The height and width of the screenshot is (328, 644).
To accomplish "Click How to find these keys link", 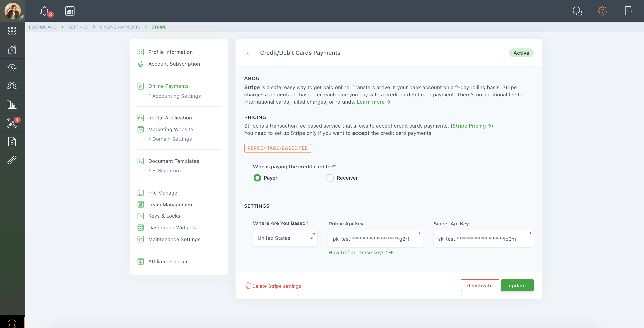I will [360, 252].
